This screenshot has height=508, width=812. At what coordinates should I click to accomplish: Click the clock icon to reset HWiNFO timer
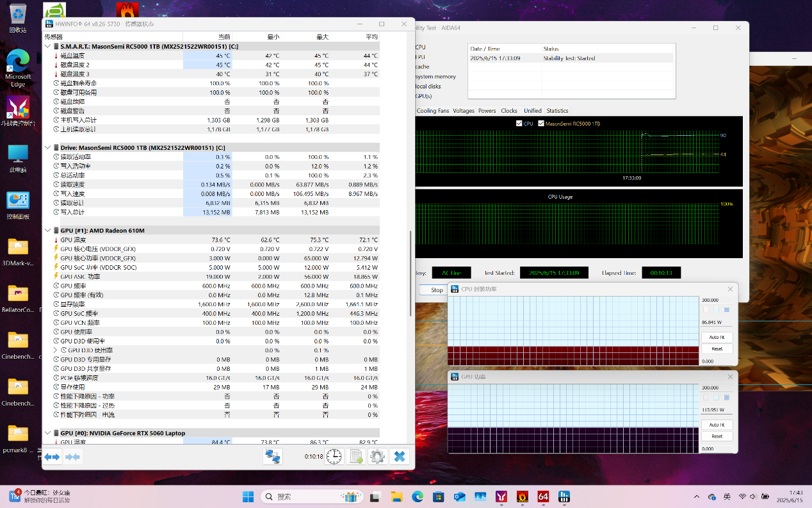334,457
